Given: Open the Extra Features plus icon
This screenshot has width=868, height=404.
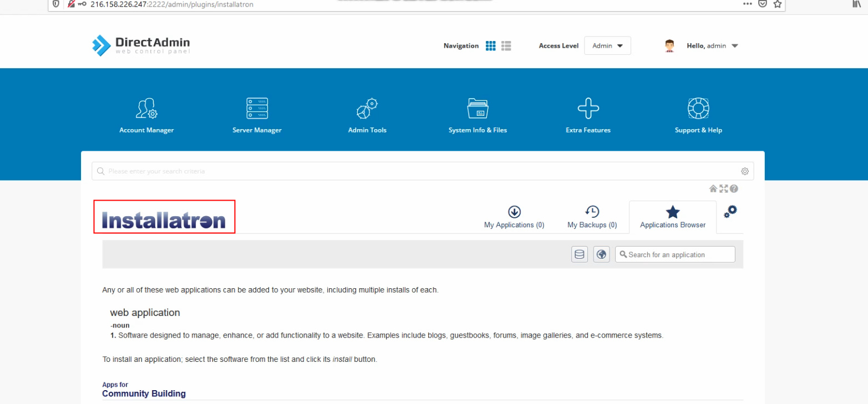Looking at the screenshot, I should 588,109.
